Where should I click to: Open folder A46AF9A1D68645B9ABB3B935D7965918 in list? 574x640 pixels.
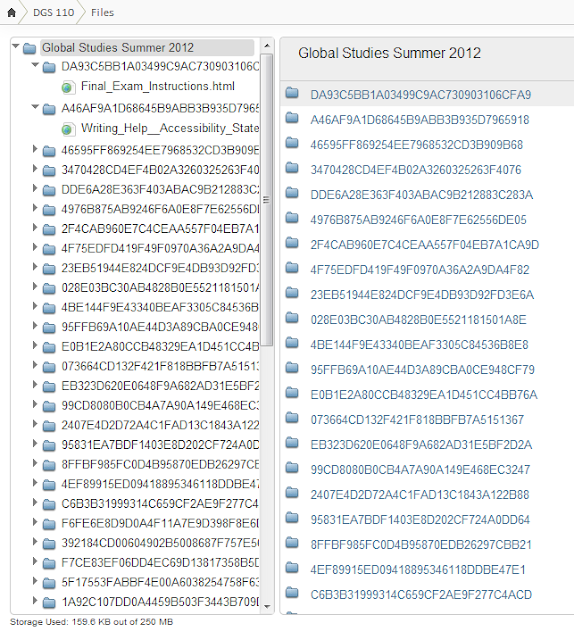(420, 120)
